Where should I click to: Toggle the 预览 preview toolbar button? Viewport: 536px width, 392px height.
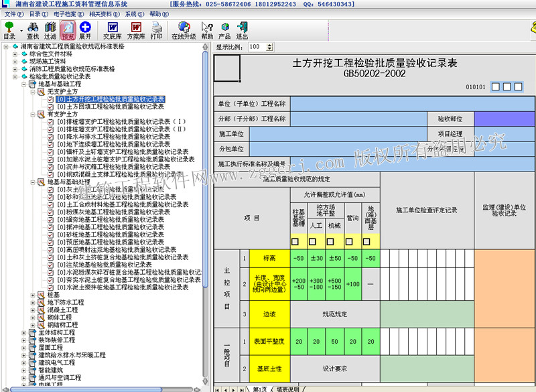(68, 30)
